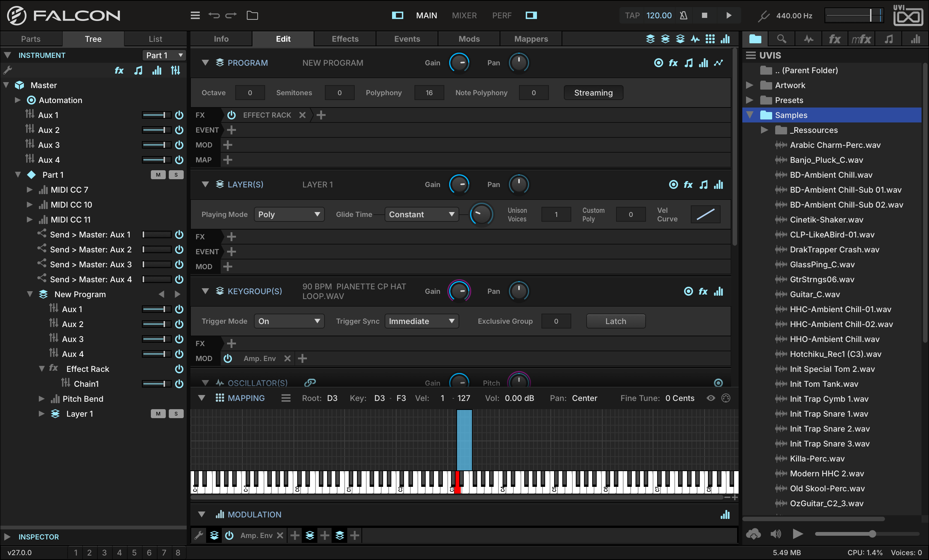Select Banjo_Pluck_C.wav sample
This screenshot has height=560, width=929.
pos(826,160)
